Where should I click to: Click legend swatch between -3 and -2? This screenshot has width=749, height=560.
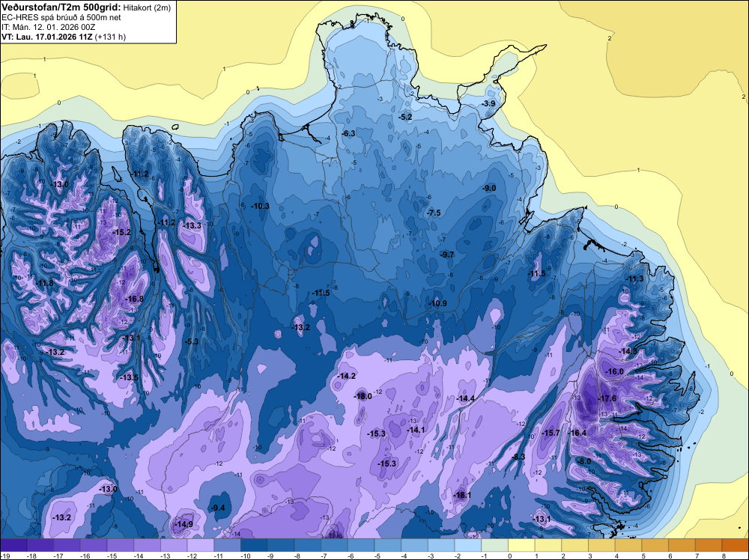tap(441, 545)
